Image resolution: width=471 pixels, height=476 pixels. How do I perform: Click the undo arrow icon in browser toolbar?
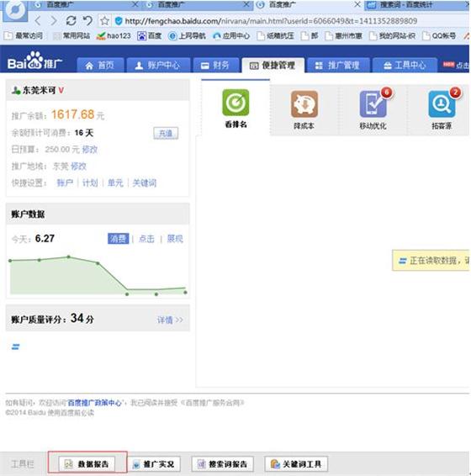87,21
